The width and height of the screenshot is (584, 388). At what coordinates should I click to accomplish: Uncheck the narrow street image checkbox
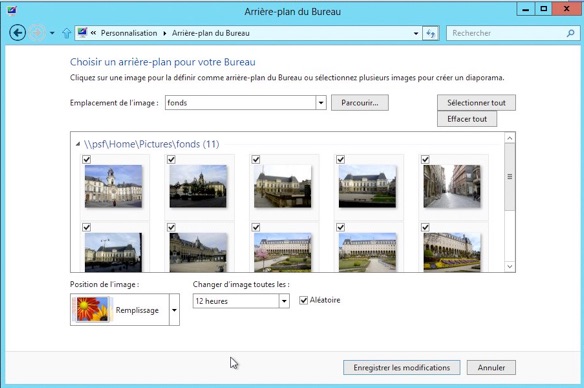pos(425,159)
